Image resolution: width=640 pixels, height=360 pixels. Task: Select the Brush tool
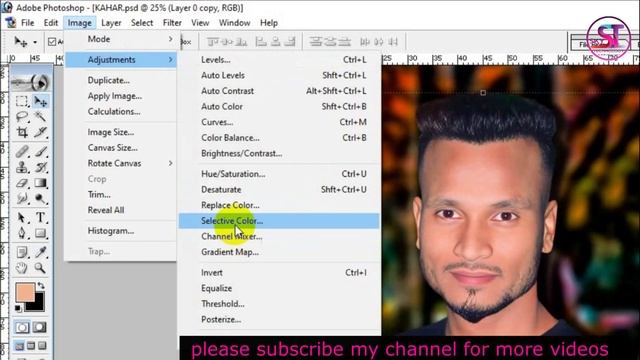click(x=40, y=152)
